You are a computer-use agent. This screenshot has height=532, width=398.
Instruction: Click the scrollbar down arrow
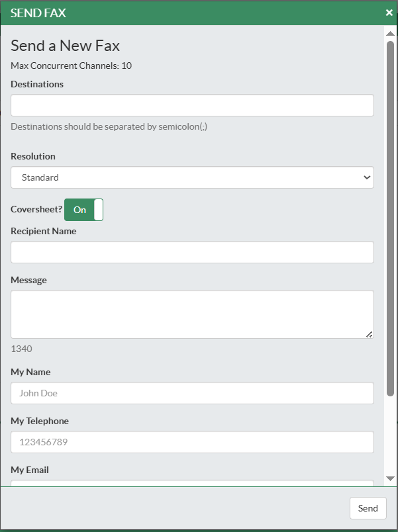coord(390,478)
